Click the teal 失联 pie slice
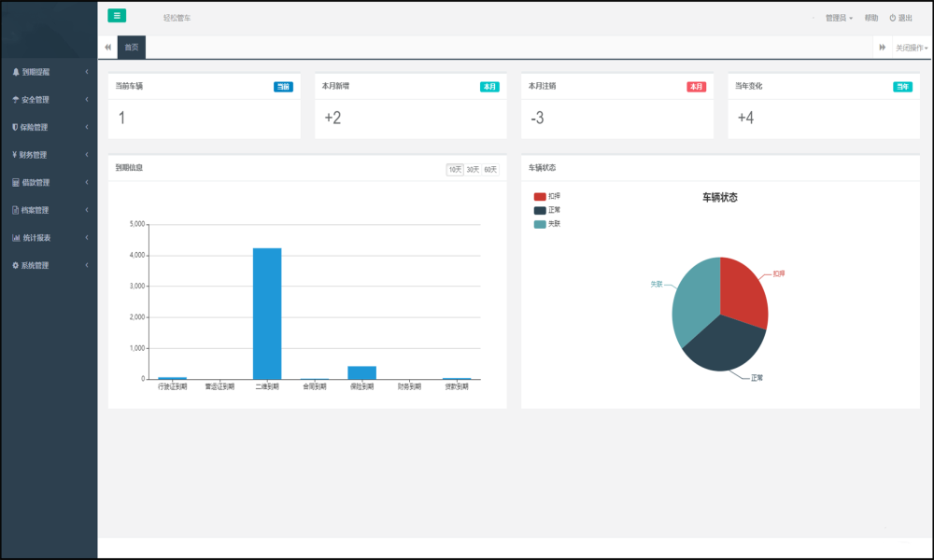This screenshot has width=934, height=560. tap(694, 301)
